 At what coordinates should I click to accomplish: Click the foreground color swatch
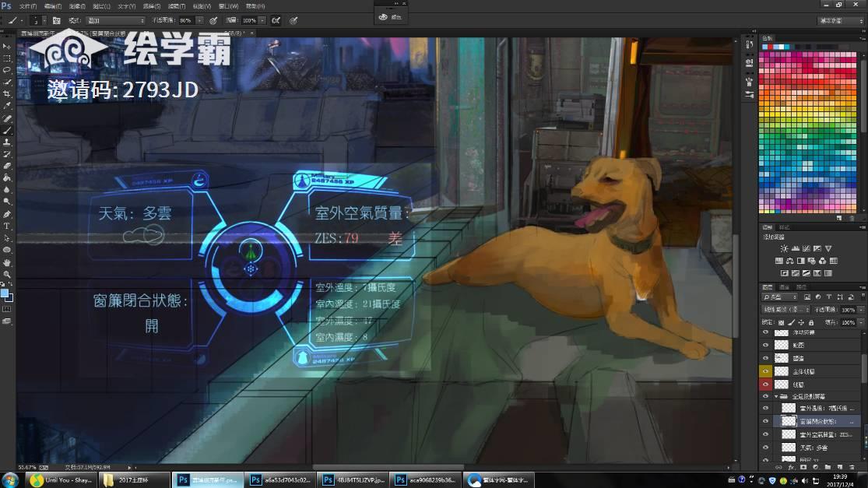(4, 293)
